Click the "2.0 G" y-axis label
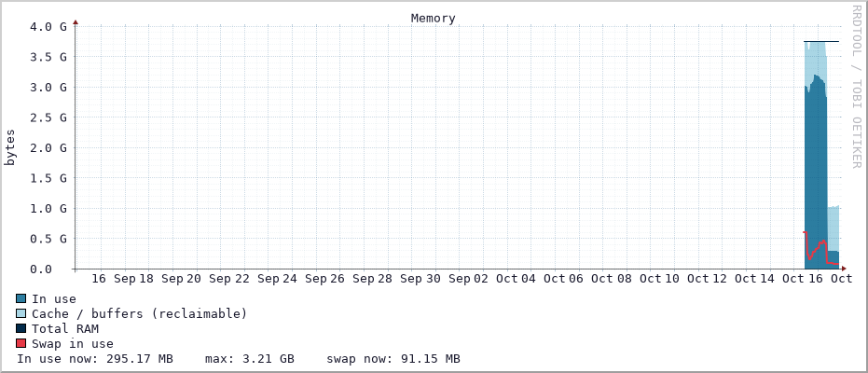The width and height of the screenshot is (868, 373). click(49, 147)
